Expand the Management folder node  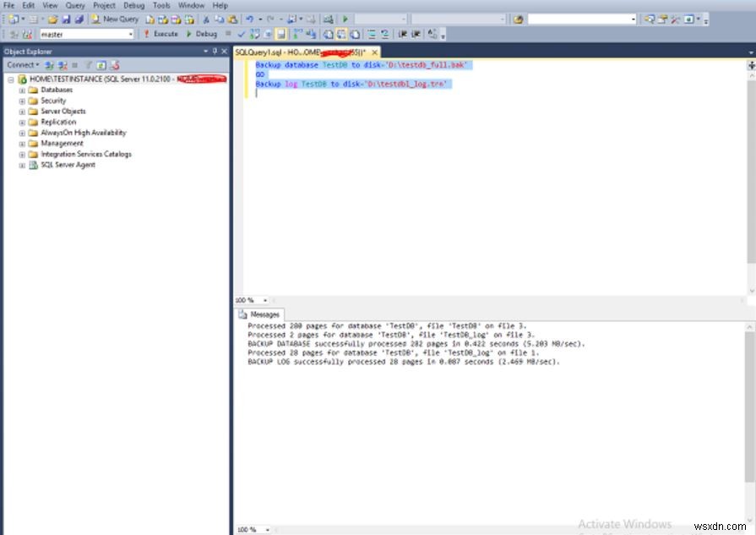22,144
